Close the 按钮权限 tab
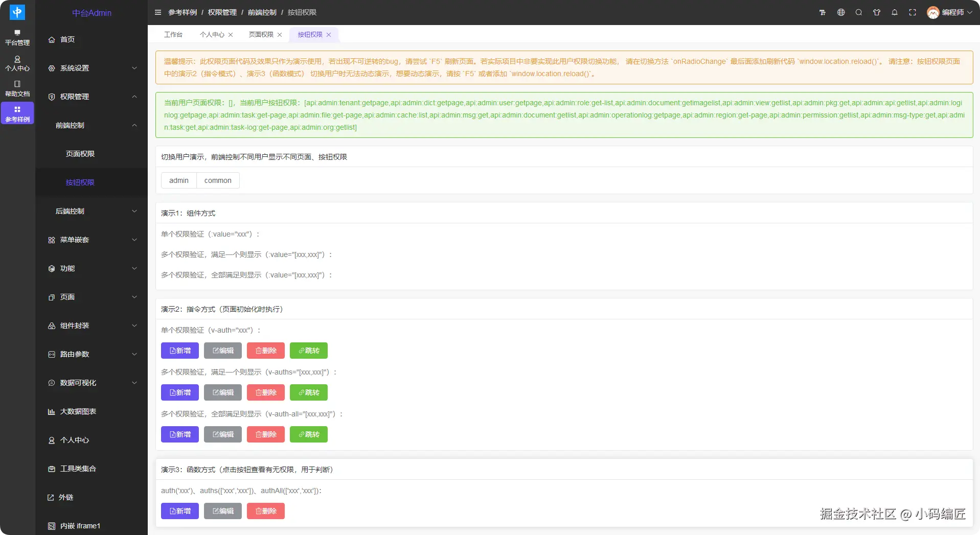Viewport: 980px width, 535px height. pyautogui.click(x=329, y=35)
